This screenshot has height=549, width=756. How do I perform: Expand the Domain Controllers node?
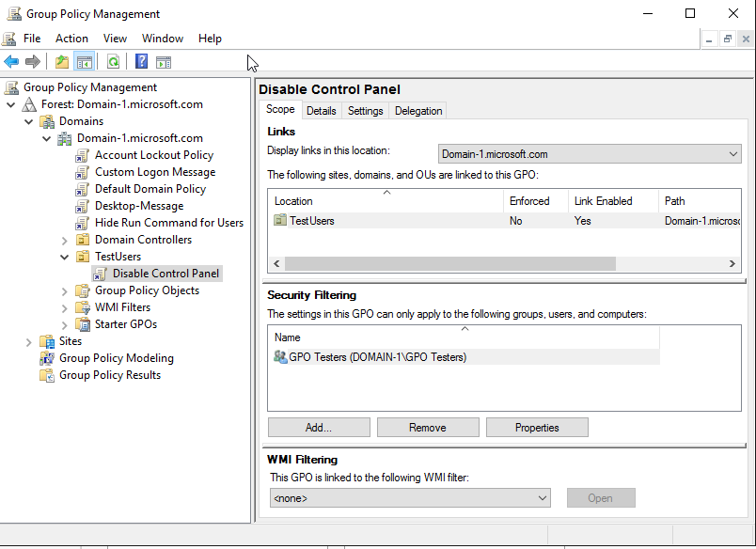65,240
